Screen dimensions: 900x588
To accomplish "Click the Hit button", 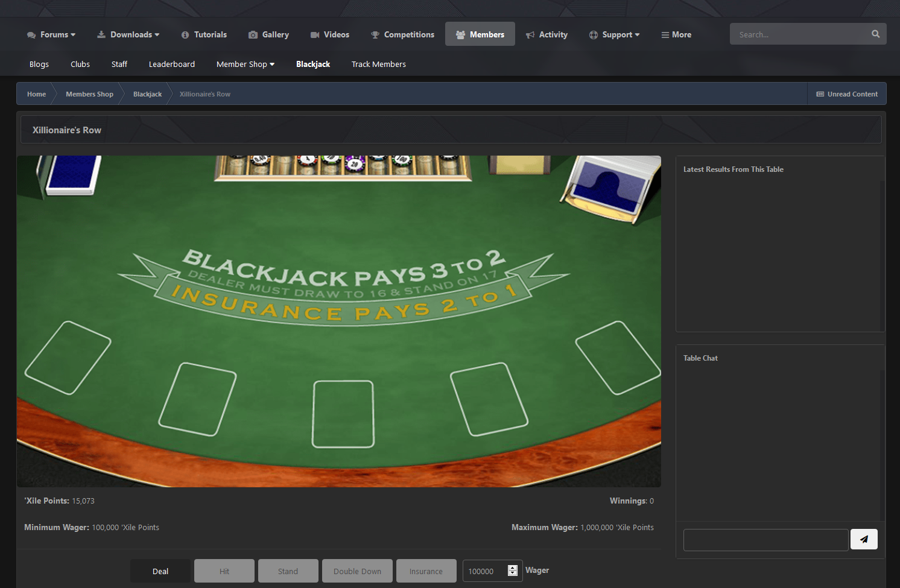I will (224, 571).
